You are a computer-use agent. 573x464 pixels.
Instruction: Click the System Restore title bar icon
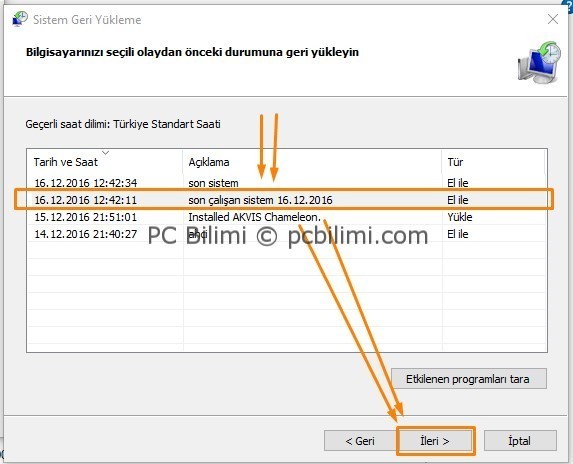click(x=20, y=19)
